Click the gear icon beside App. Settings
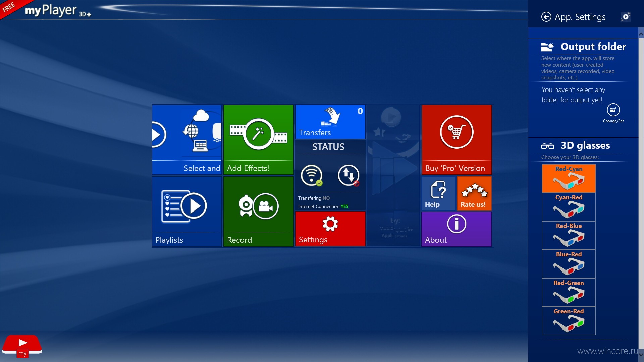The image size is (644, 362). pos(626,17)
